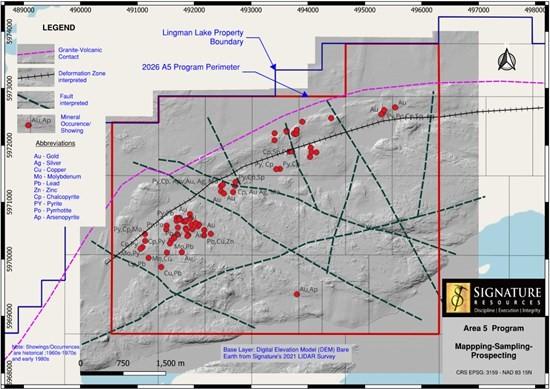Viewport: 550px width, 389px height.
Task: Click the Lingman Lake Property Boundary label
Action: (x=203, y=37)
